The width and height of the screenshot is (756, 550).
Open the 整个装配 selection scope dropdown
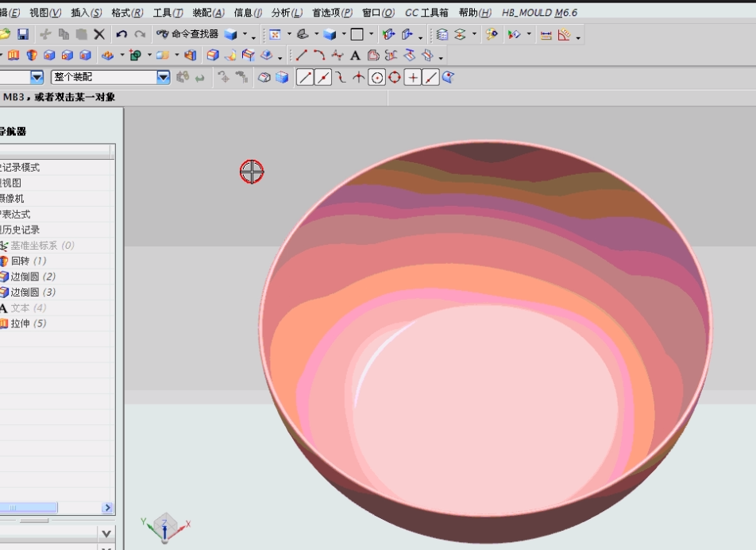[164, 77]
